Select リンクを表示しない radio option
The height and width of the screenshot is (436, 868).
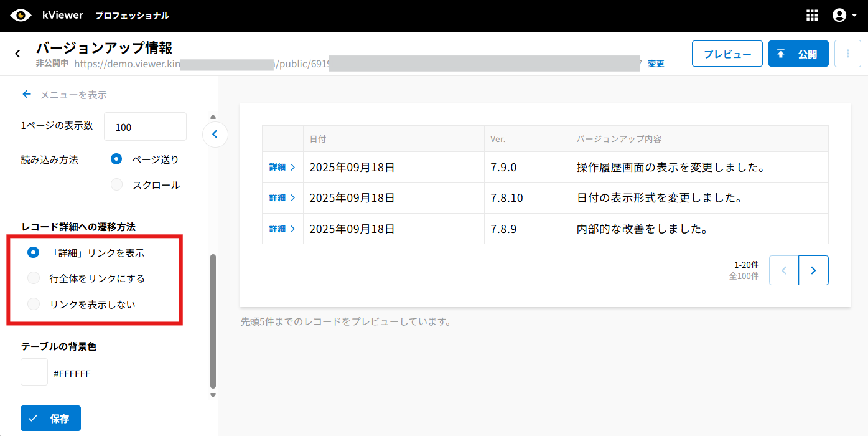(x=34, y=305)
